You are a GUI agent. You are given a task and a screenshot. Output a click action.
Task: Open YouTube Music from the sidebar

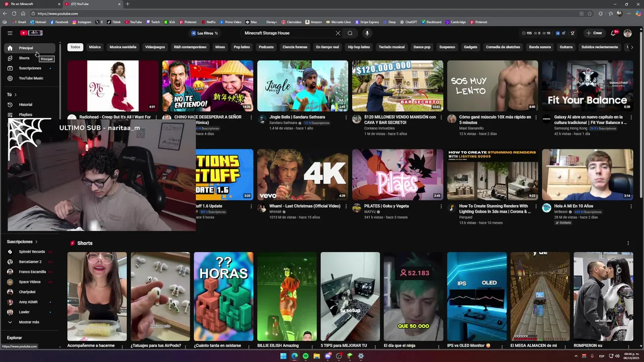(x=30, y=78)
